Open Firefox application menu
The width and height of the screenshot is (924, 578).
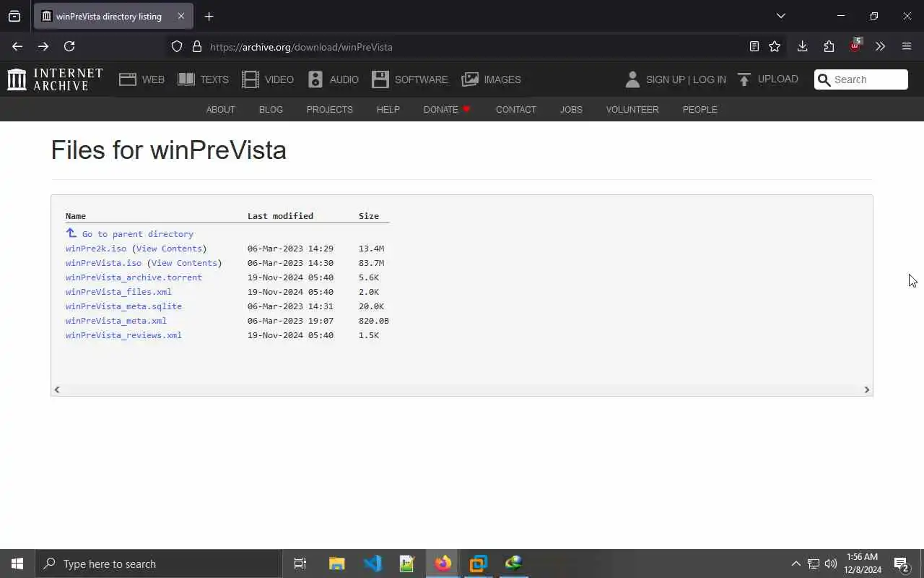pos(907,46)
